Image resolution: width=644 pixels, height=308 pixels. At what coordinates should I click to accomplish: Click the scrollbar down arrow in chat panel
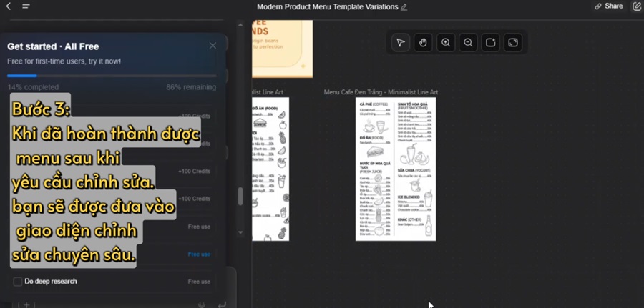[240, 232]
